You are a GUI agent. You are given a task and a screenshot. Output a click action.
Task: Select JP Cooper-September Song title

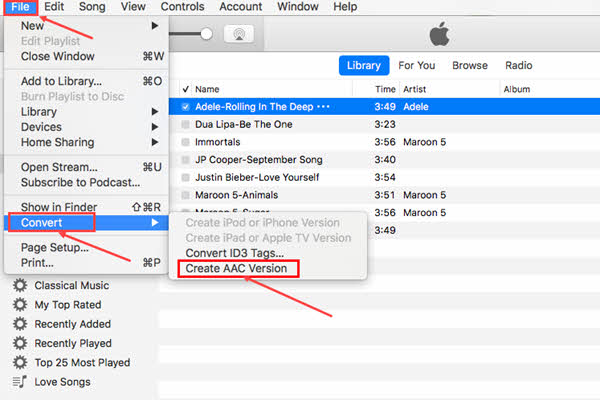click(259, 160)
